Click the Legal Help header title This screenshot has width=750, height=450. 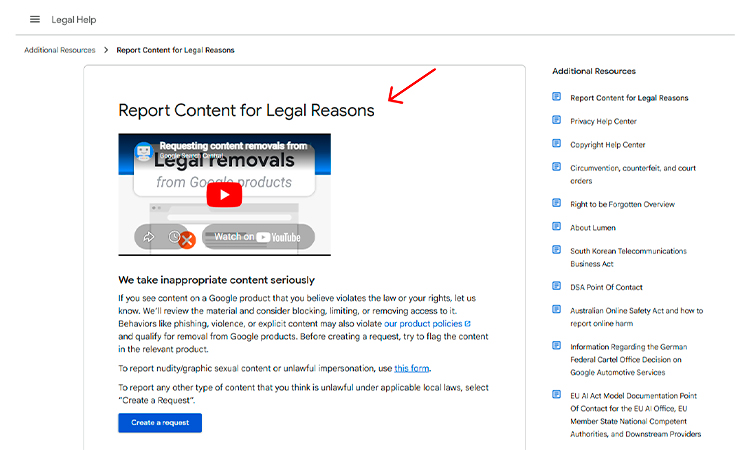tap(74, 19)
